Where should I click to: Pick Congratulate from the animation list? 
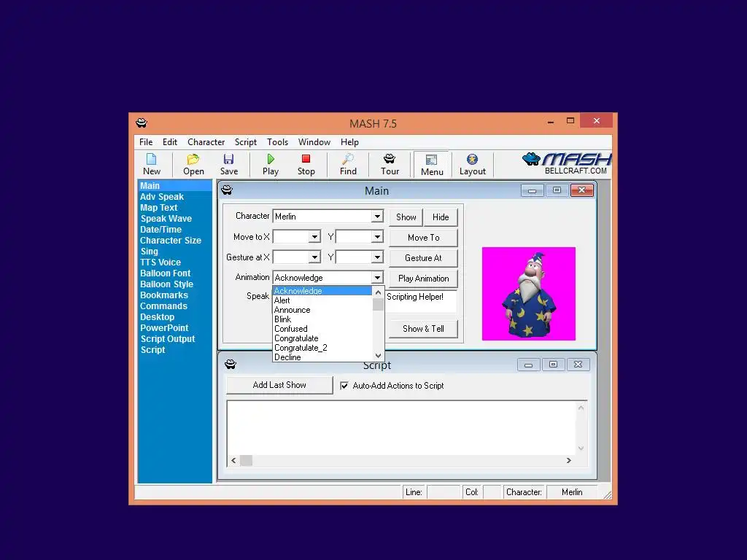click(x=322, y=338)
